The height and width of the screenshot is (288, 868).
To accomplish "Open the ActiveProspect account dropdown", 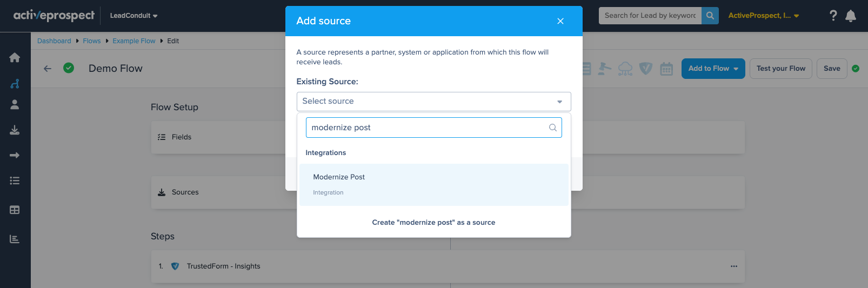I will tap(763, 16).
